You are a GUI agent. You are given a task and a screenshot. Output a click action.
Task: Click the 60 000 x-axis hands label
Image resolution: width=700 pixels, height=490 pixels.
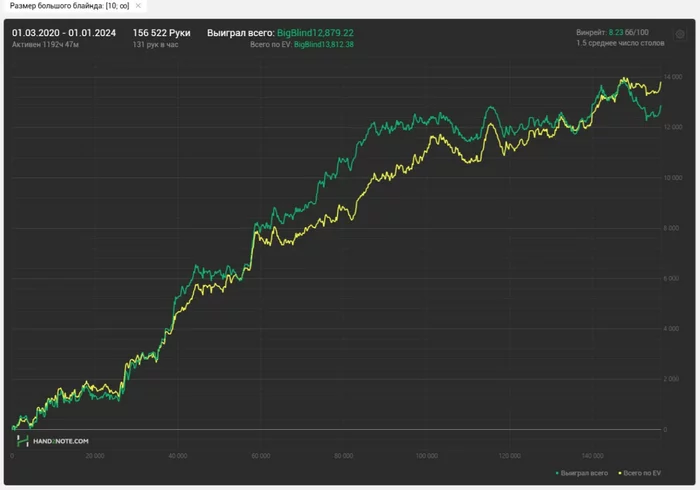click(x=261, y=456)
